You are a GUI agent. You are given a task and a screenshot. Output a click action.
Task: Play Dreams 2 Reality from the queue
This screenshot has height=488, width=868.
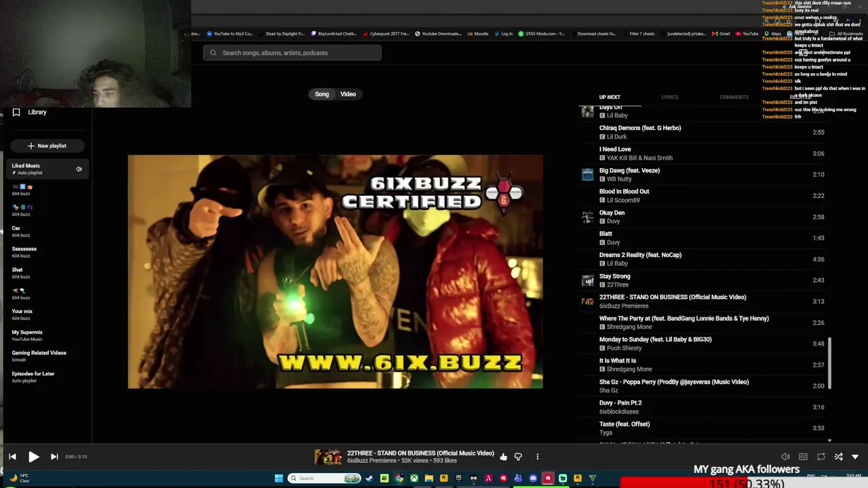[x=704, y=259]
